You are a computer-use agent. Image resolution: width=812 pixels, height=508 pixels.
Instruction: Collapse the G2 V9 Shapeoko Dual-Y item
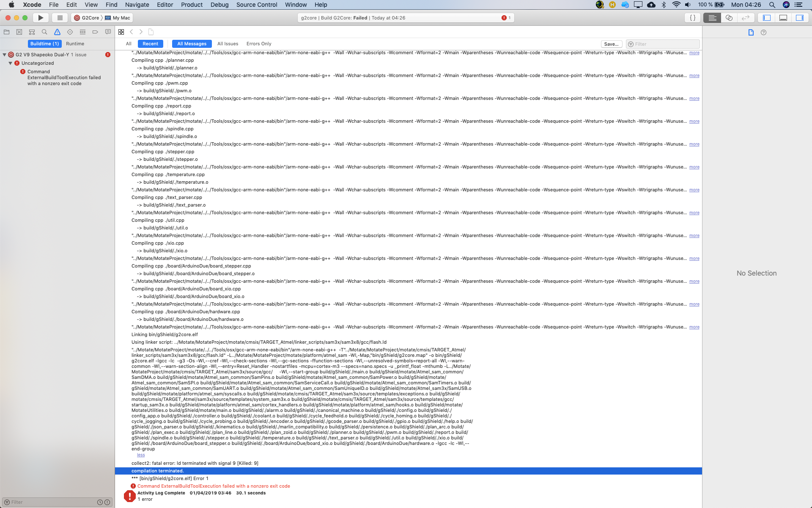click(x=4, y=54)
